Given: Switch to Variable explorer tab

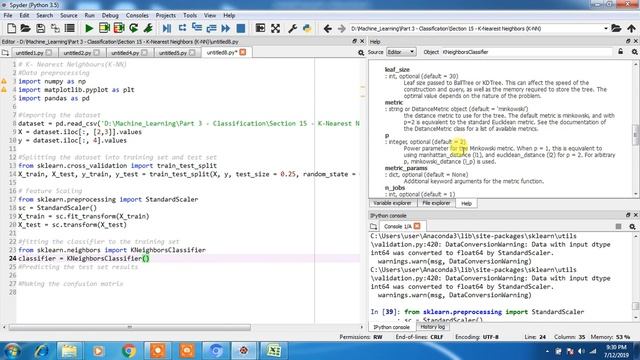Looking at the screenshot, I should tap(392, 203).
